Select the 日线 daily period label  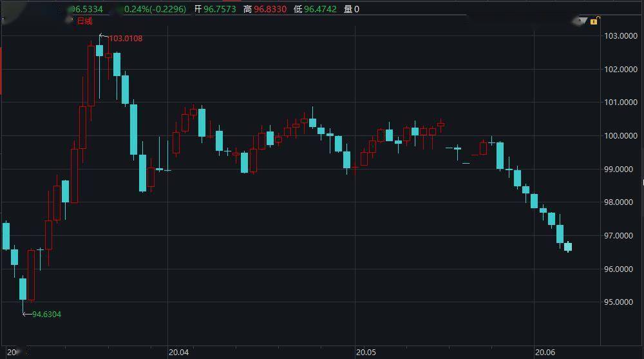click(x=84, y=21)
